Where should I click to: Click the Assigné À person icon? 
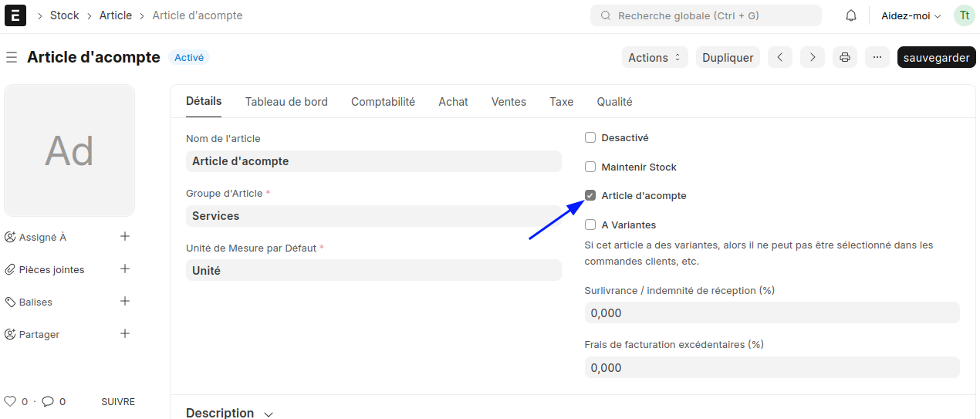10,237
